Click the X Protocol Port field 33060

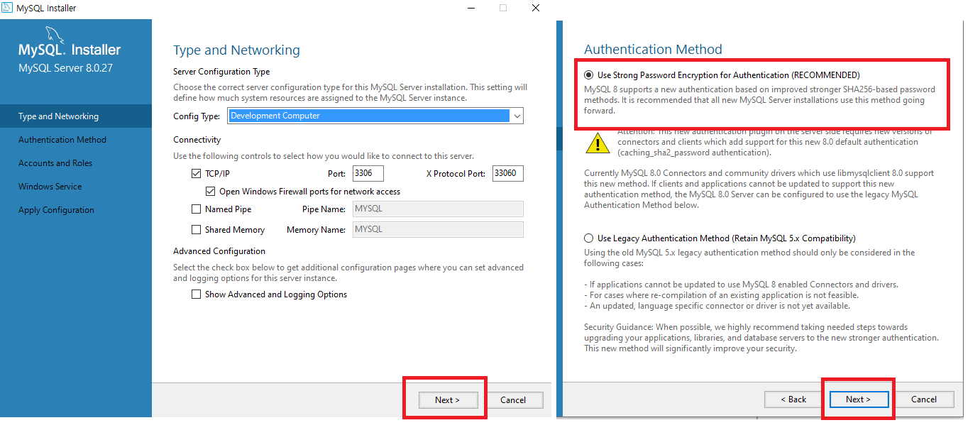(508, 173)
